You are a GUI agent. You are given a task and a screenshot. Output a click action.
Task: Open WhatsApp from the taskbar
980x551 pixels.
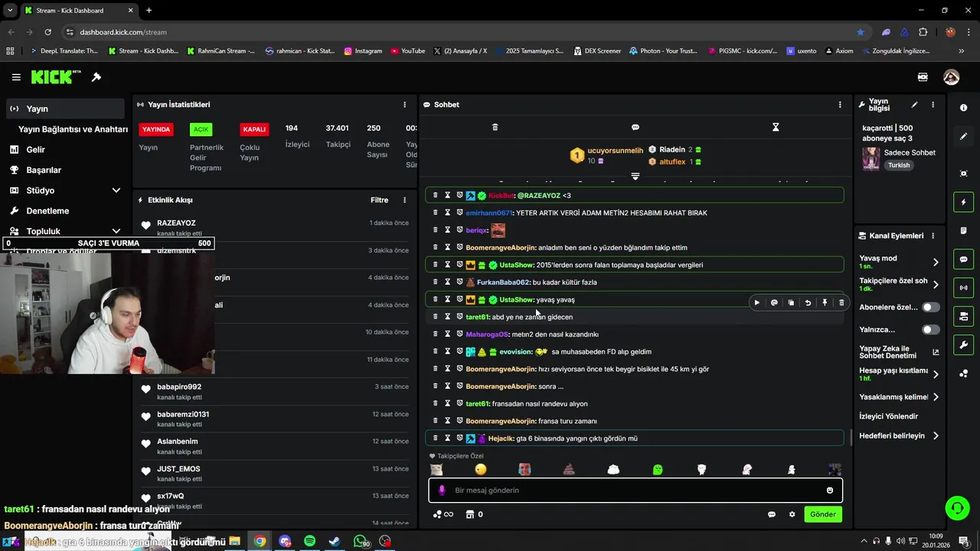click(x=360, y=541)
